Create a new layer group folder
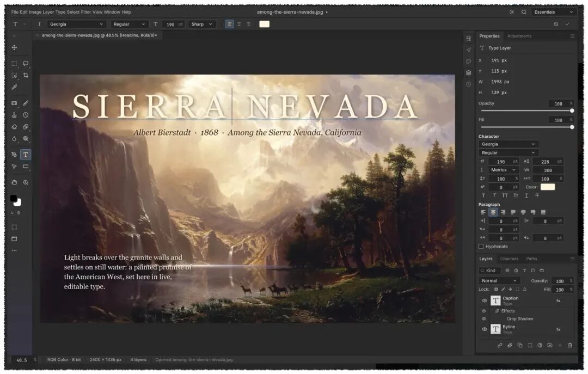Image resolution: width=588 pixels, height=374 pixels. pyautogui.click(x=550, y=345)
